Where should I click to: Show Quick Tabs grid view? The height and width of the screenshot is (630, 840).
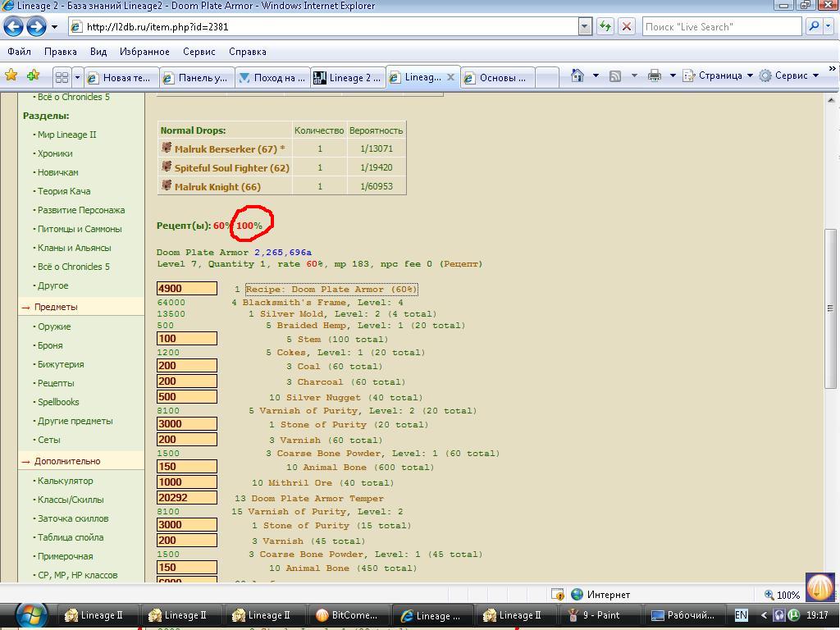click(62, 78)
